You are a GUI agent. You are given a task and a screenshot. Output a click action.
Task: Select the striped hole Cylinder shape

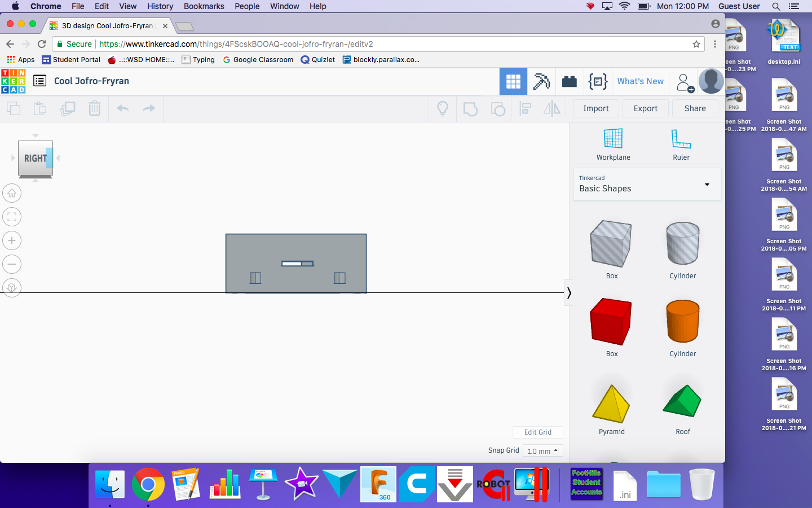(x=683, y=244)
